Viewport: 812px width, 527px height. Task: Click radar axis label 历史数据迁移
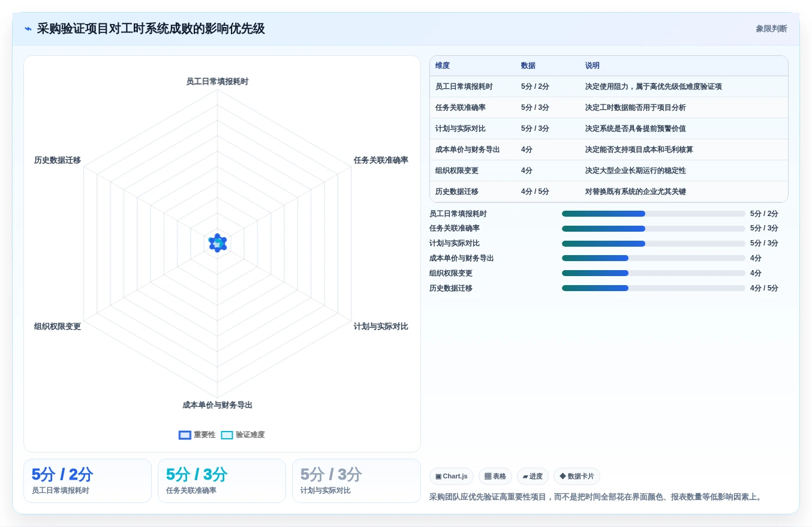[x=58, y=160]
